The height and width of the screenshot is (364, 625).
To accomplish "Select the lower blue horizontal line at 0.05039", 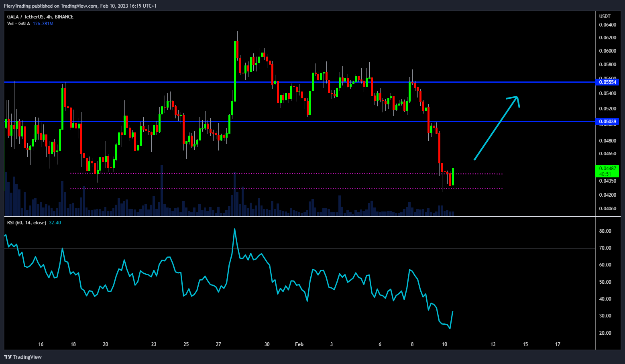I will click(x=299, y=121).
